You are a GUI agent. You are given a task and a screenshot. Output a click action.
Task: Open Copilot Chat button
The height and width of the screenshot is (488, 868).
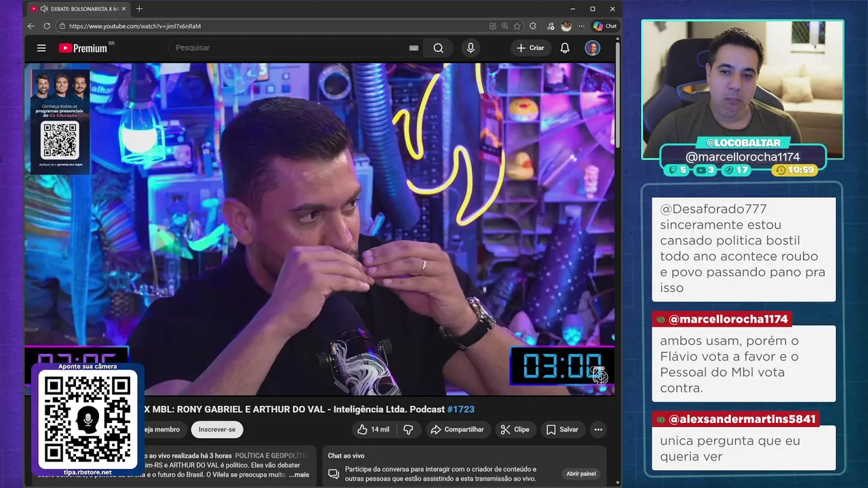pyautogui.click(x=605, y=26)
